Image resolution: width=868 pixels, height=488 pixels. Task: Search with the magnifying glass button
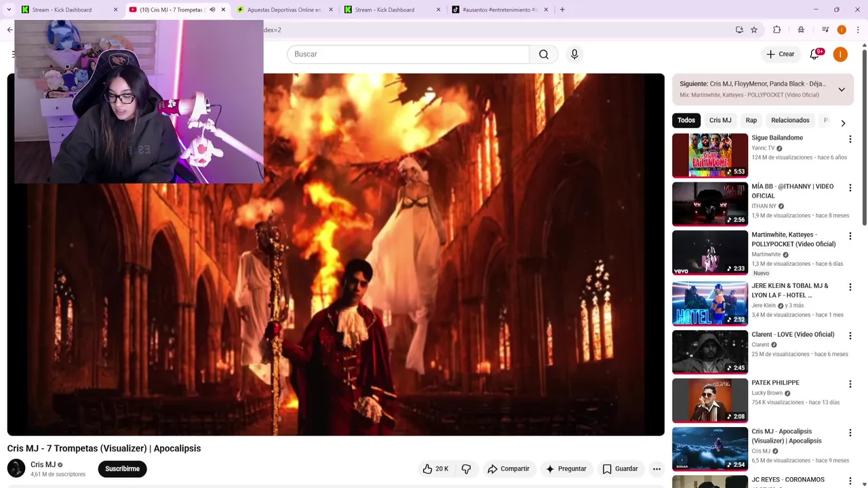544,54
